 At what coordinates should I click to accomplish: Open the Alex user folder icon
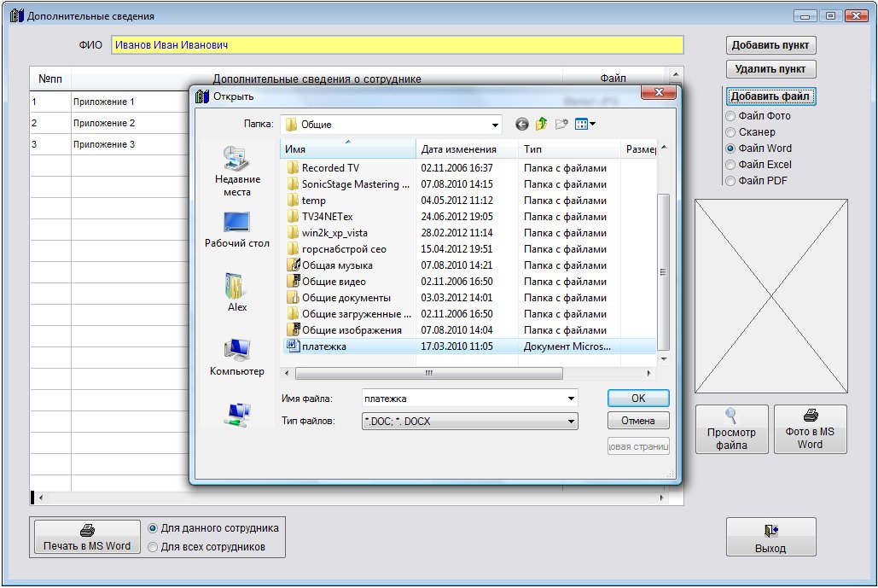[x=236, y=286]
